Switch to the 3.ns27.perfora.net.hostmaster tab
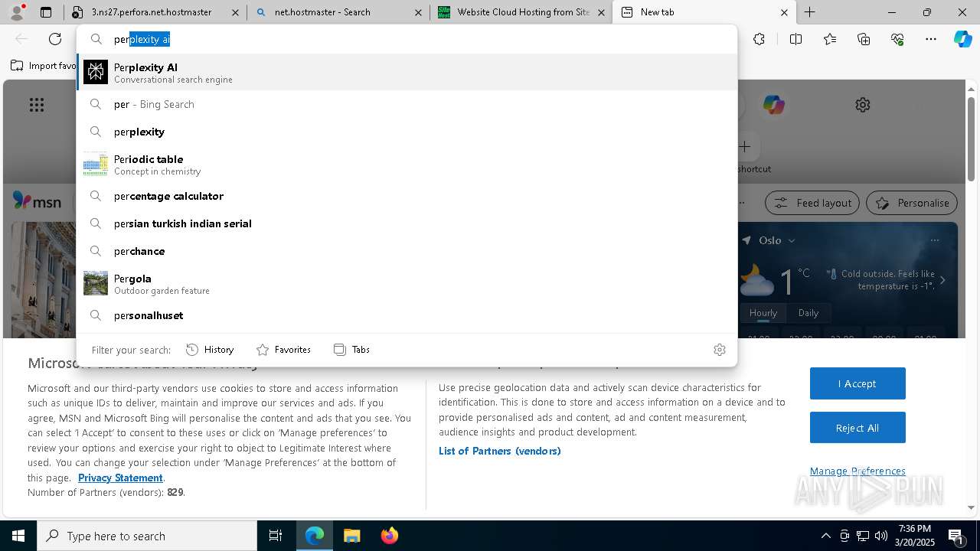This screenshot has width=980, height=551. (x=155, y=12)
